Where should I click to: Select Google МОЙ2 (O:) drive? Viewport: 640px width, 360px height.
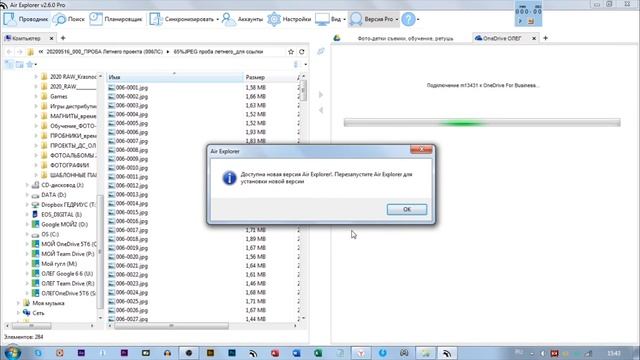(60, 224)
